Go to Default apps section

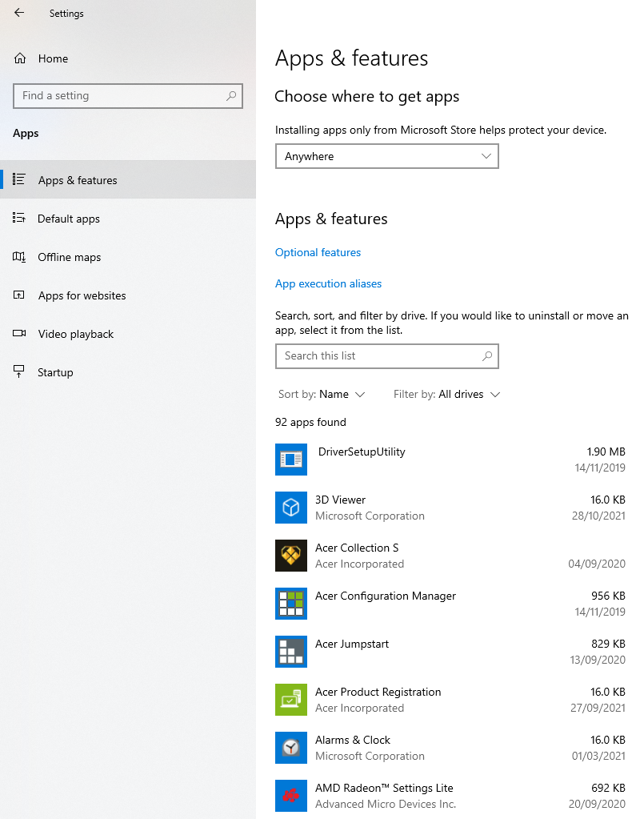click(x=69, y=219)
